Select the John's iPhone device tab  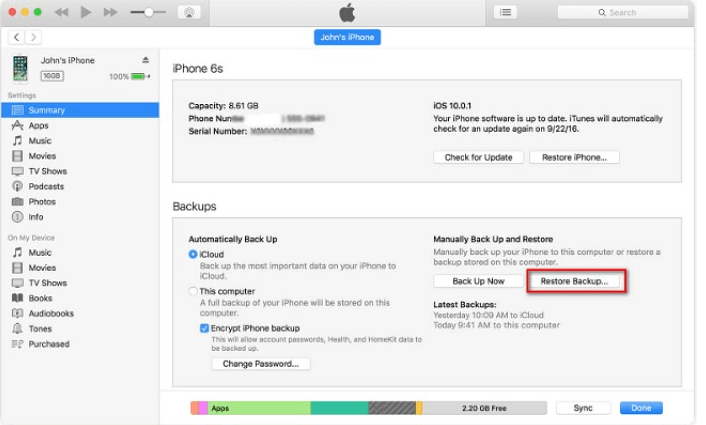[347, 37]
